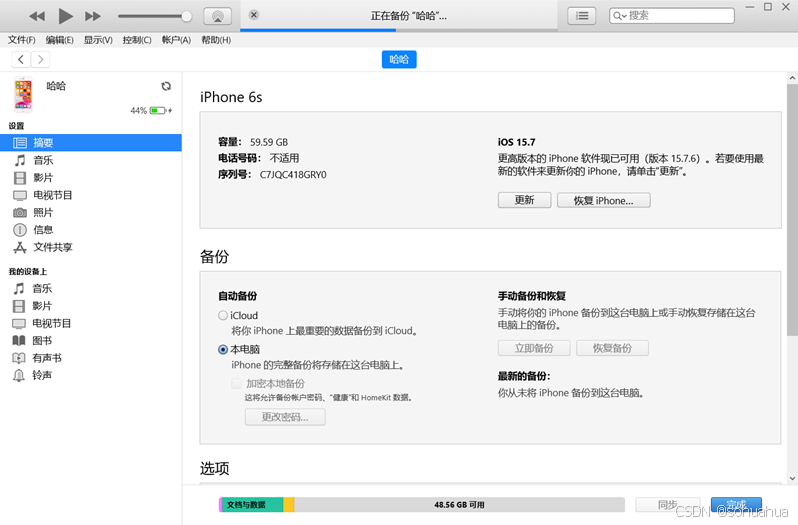The width and height of the screenshot is (798, 525).
Task: Click the fast-forward button
Action: click(x=93, y=16)
